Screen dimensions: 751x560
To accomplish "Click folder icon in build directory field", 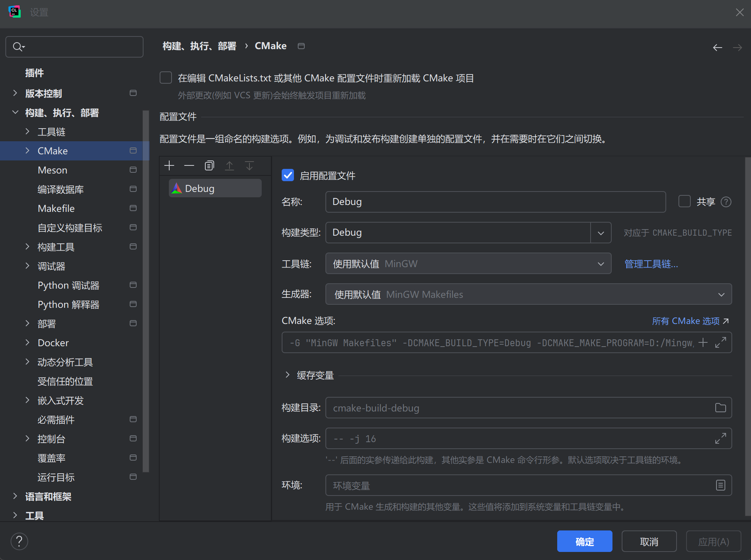I will click(720, 408).
